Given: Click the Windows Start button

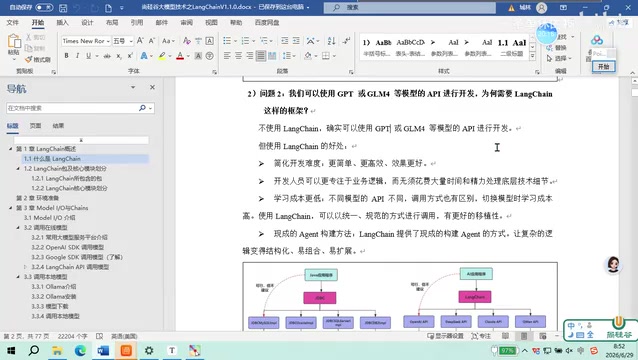Looking at the screenshot, I should (11, 350).
